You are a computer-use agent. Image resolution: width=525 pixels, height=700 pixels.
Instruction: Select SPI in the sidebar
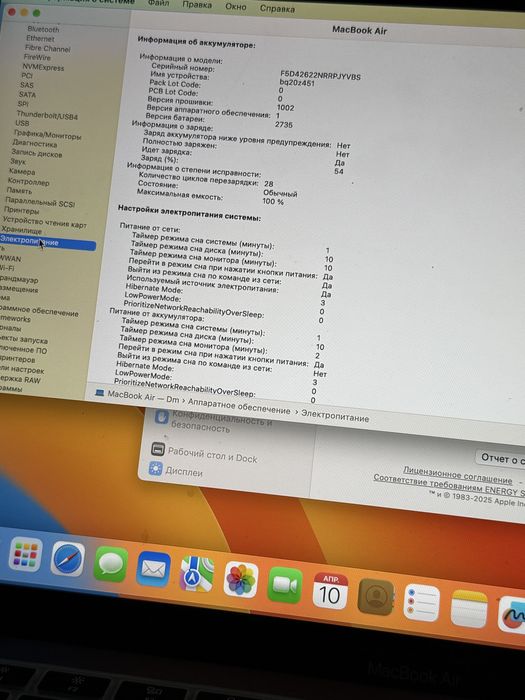[23, 104]
